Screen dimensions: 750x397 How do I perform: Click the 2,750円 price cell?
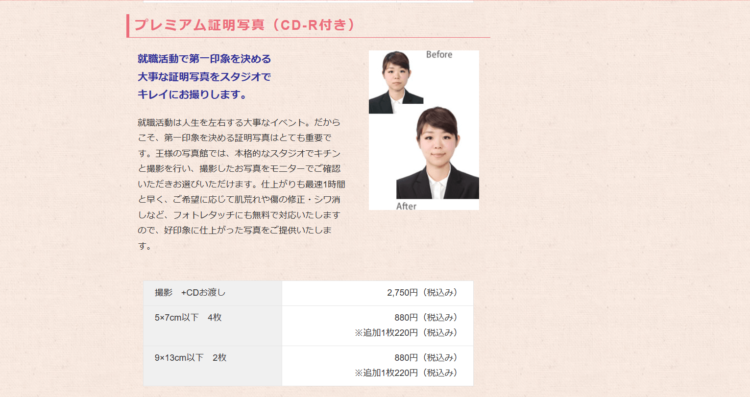[x=422, y=292]
